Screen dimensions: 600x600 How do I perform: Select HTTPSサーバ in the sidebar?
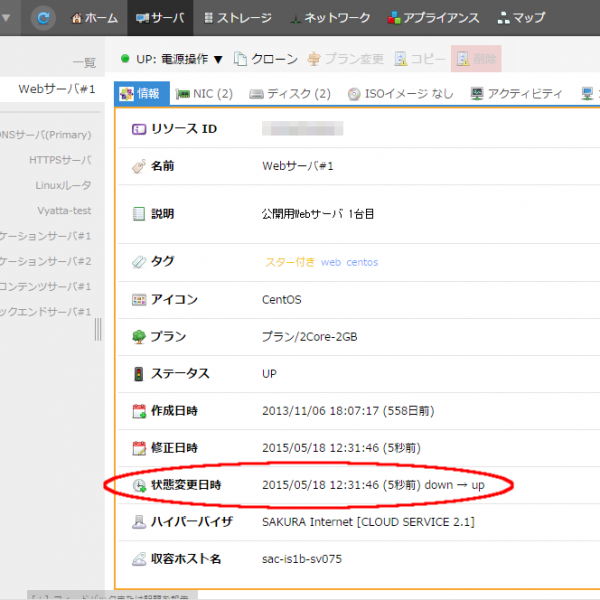click(x=60, y=160)
